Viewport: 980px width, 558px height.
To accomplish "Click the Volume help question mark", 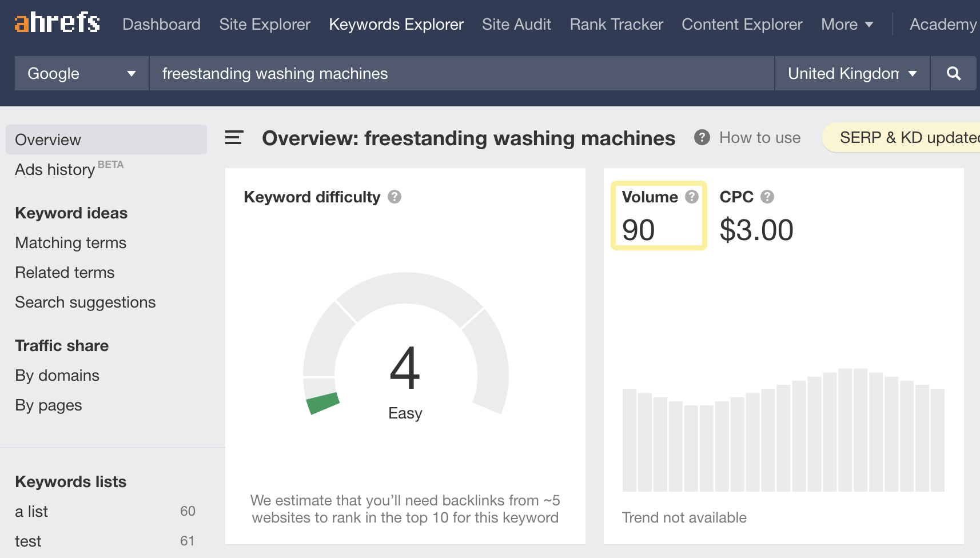I will click(x=692, y=197).
